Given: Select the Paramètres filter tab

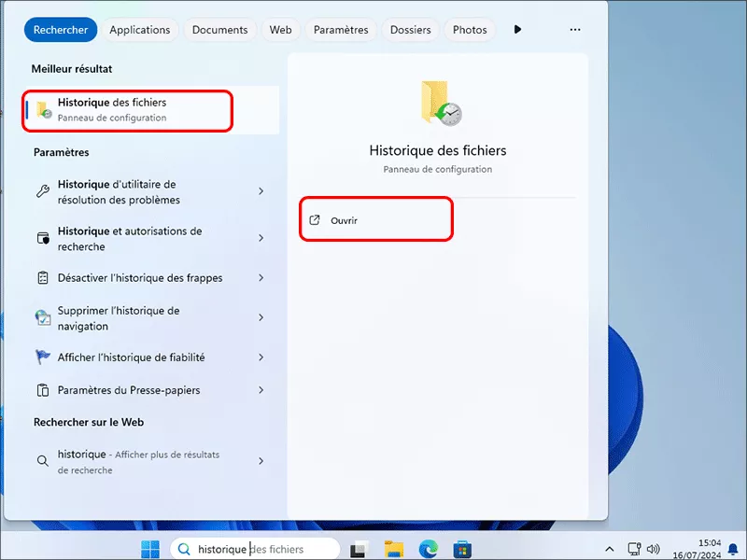Looking at the screenshot, I should point(341,30).
